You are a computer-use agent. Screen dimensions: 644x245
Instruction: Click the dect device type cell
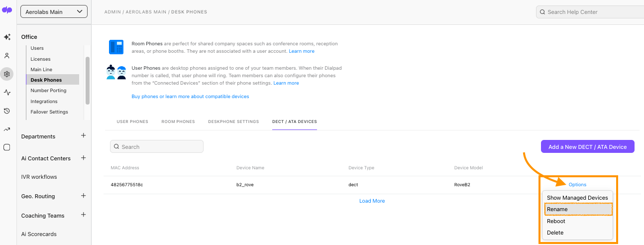(x=353, y=185)
